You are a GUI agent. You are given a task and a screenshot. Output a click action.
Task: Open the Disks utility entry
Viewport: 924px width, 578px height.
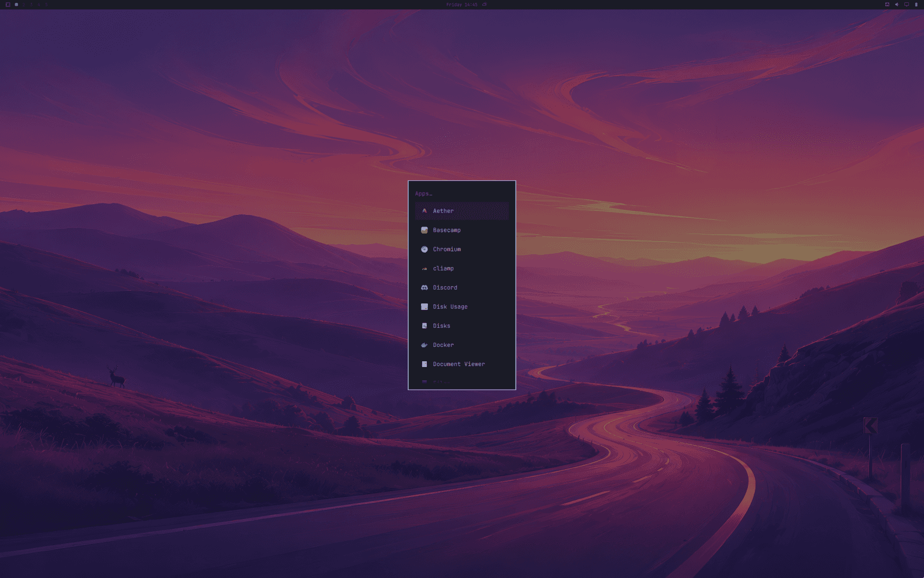tap(462, 325)
